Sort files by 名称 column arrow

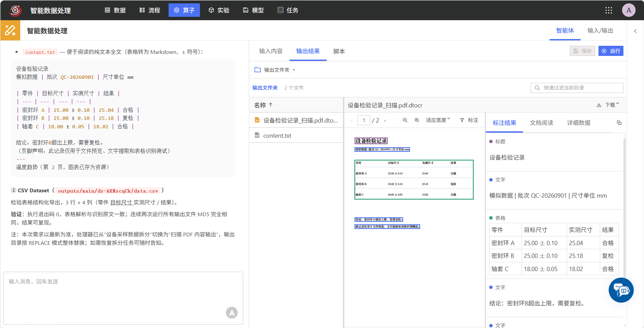(271, 105)
